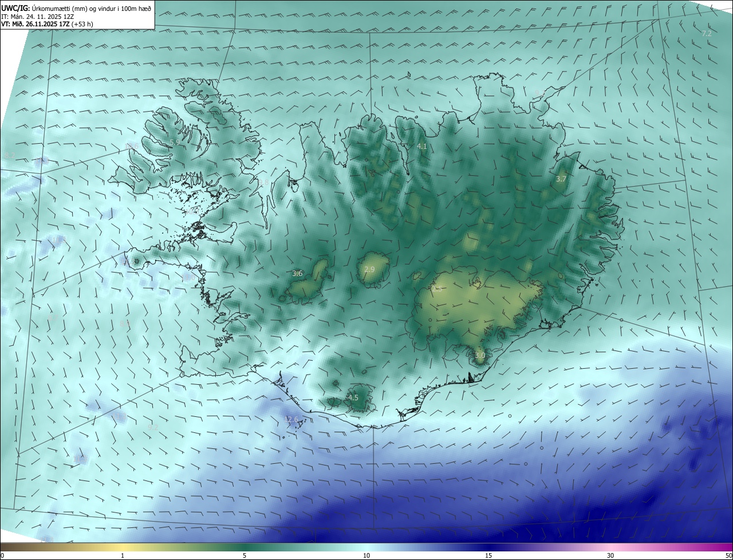Click the 5 label on the color scale
733x560 pixels.
point(245,555)
